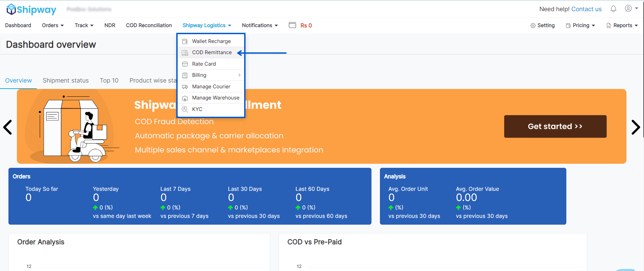644x271 pixels.
Task: Click the 'Dashboard overview' heading
Action: pos(51,45)
